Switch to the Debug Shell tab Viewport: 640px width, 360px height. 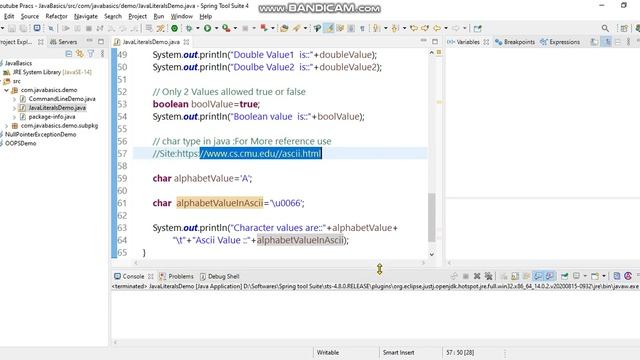tap(220, 276)
